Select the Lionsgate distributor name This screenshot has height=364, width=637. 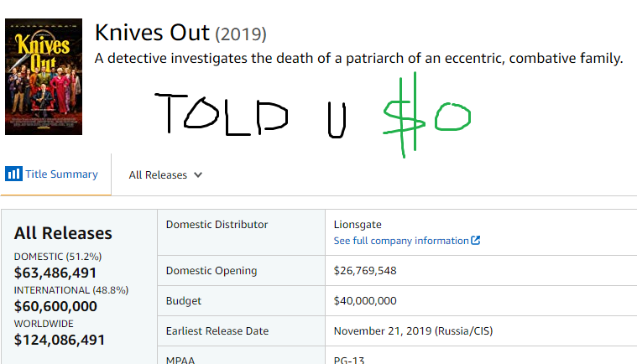click(x=358, y=225)
